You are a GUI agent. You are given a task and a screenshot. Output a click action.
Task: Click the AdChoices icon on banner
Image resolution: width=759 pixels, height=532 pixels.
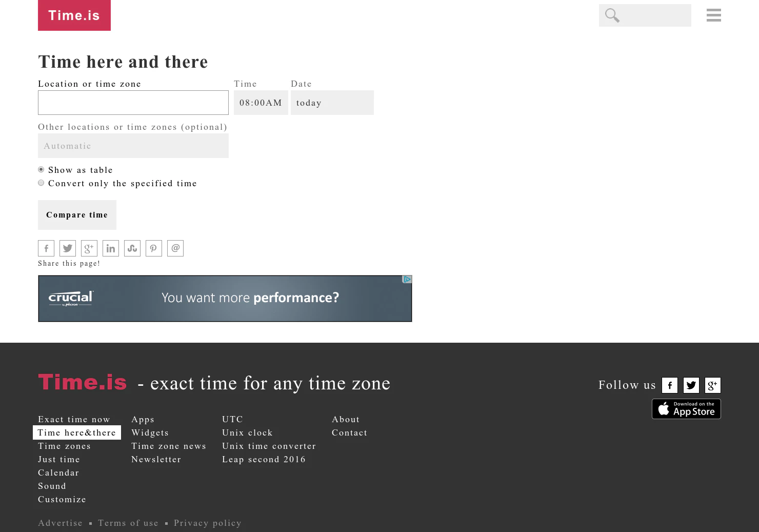click(407, 280)
